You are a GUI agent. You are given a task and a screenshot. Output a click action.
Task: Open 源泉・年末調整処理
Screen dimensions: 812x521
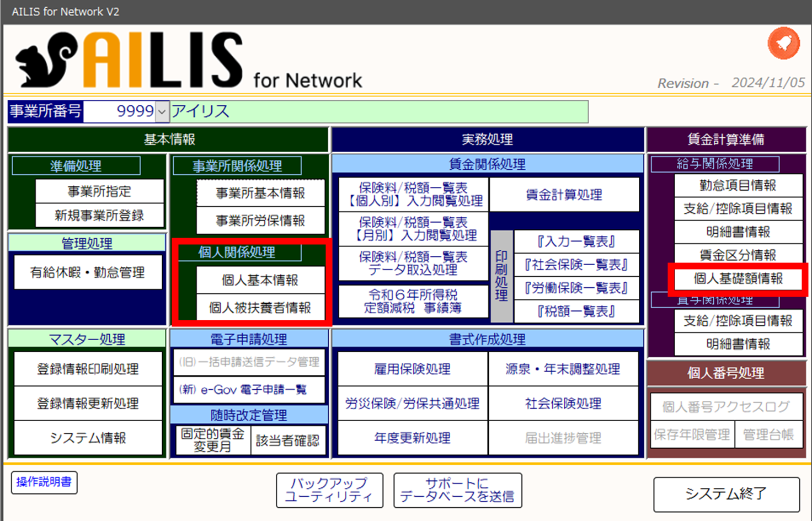point(563,369)
